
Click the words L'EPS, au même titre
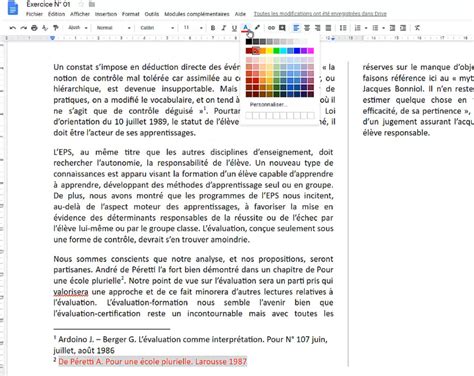(98, 152)
